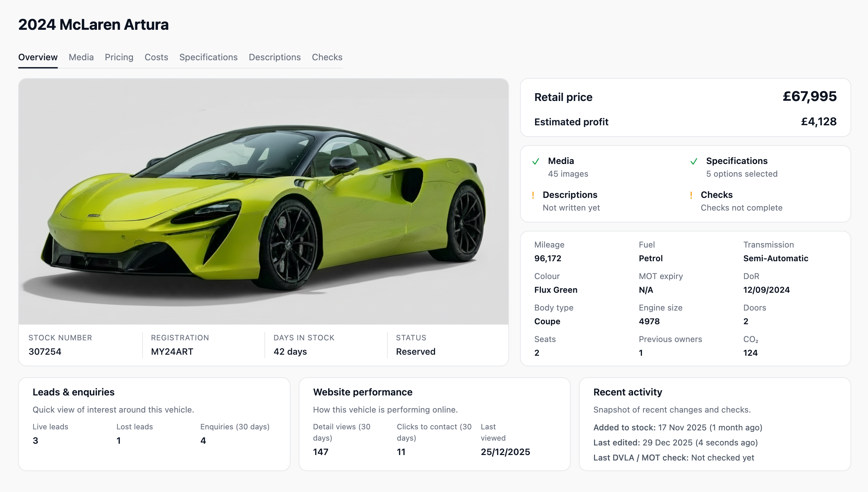Image resolution: width=868 pixels, height=492 pixels.
Task: Click the warning icon beside Descriptions
Action: (x=534, y=195)
